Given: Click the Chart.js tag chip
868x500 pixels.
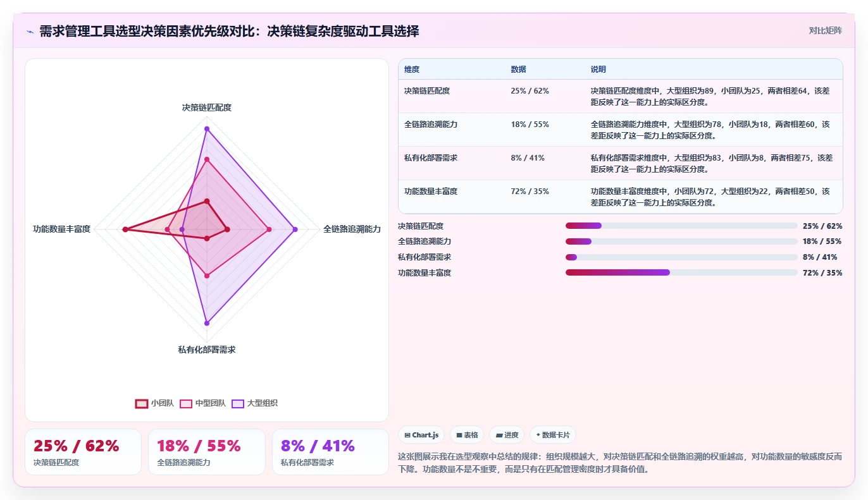Looking at the screenshot, I should 421,435.
